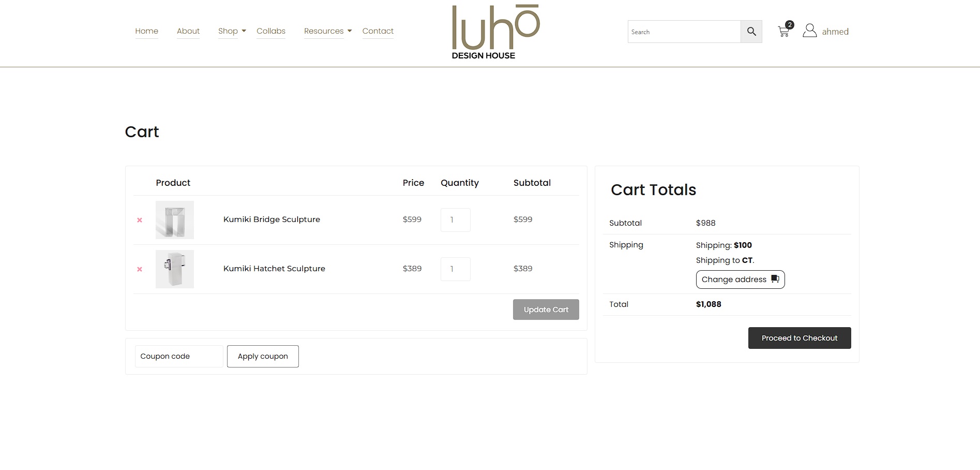Viewport: 980px width, 470px height.
Task: Click the $988 subtotal value
Action: pyautogui.click(x=706, y=223)
